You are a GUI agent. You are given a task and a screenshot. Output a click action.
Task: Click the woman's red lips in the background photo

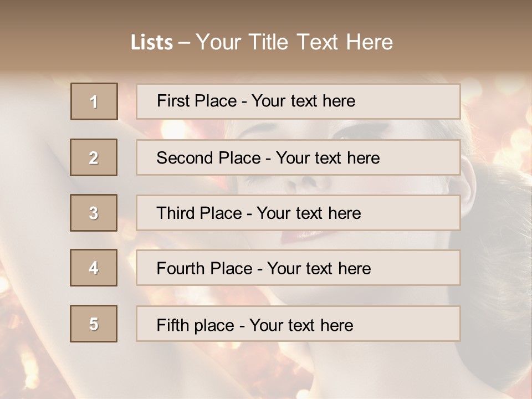pos(301,237)
